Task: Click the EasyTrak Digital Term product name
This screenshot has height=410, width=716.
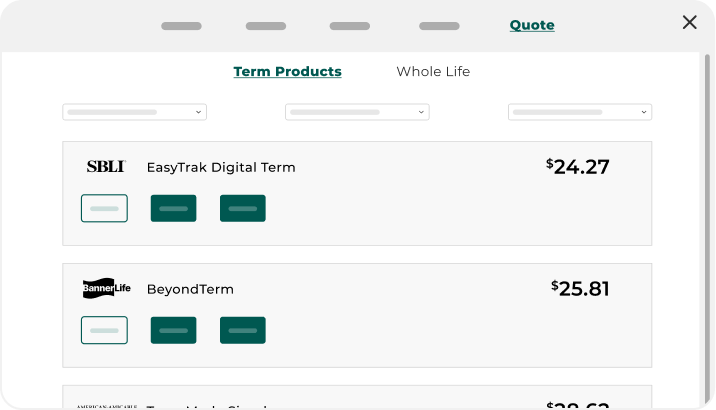Action: pyautogui.click(x=221, y=167)
